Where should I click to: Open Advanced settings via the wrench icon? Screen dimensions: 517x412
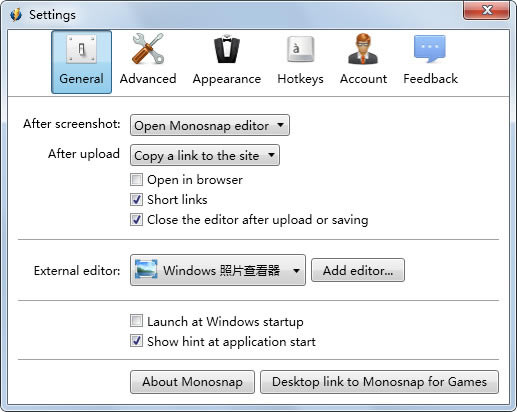coord(148,49)
